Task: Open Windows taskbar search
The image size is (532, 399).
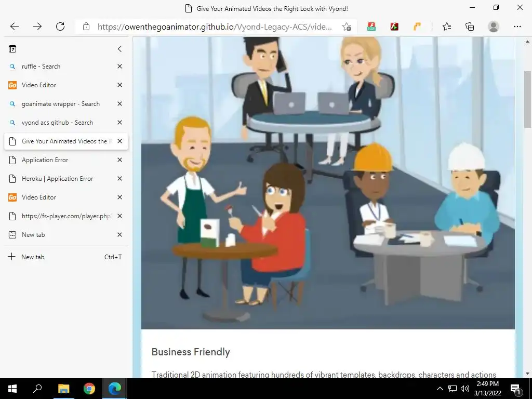Action: (x=37, y=389)
